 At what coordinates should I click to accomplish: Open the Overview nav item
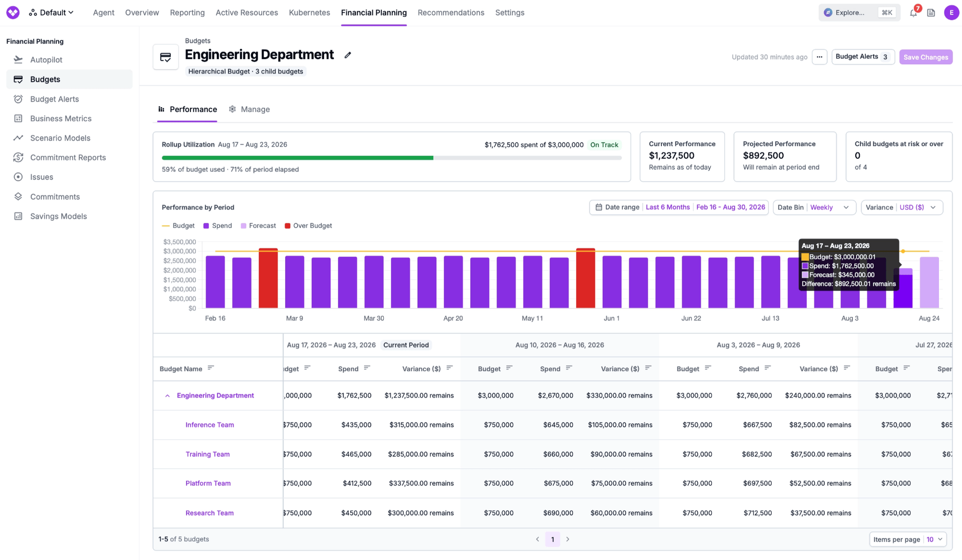pyautogui.click(x=142, y=13)
